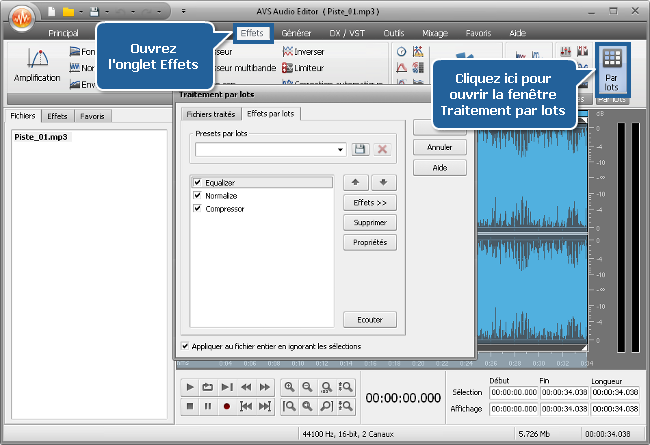Stop playback
The width and height of the screenshot is (650, 445).
click(190, 406)
